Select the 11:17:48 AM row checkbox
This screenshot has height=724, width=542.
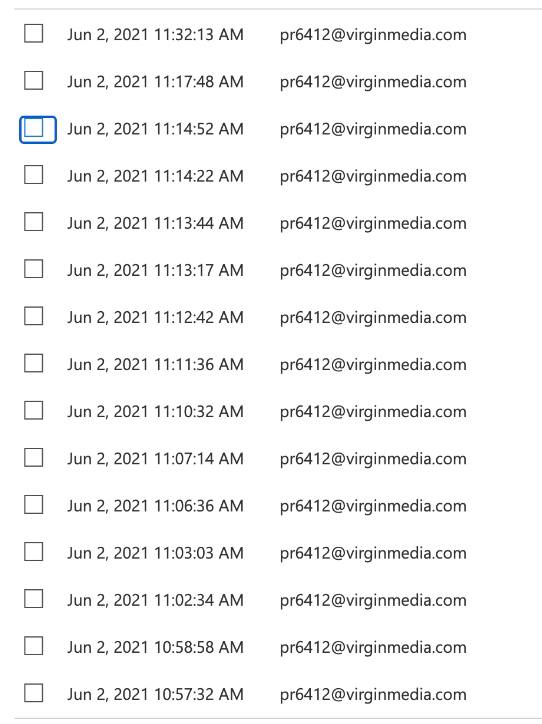tap(34, 81)
